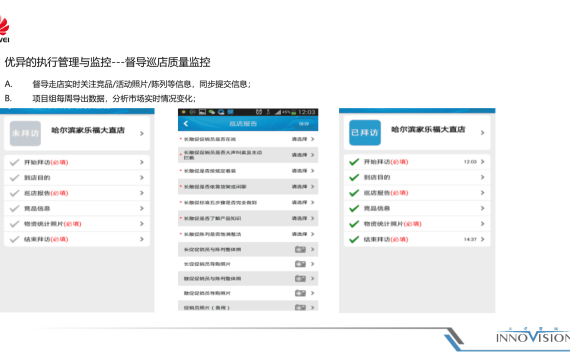Viewport: 570px width, 360px height.
Task: Open 请选择 for 长期促是否按规定着装
Action: pos(300,171)
